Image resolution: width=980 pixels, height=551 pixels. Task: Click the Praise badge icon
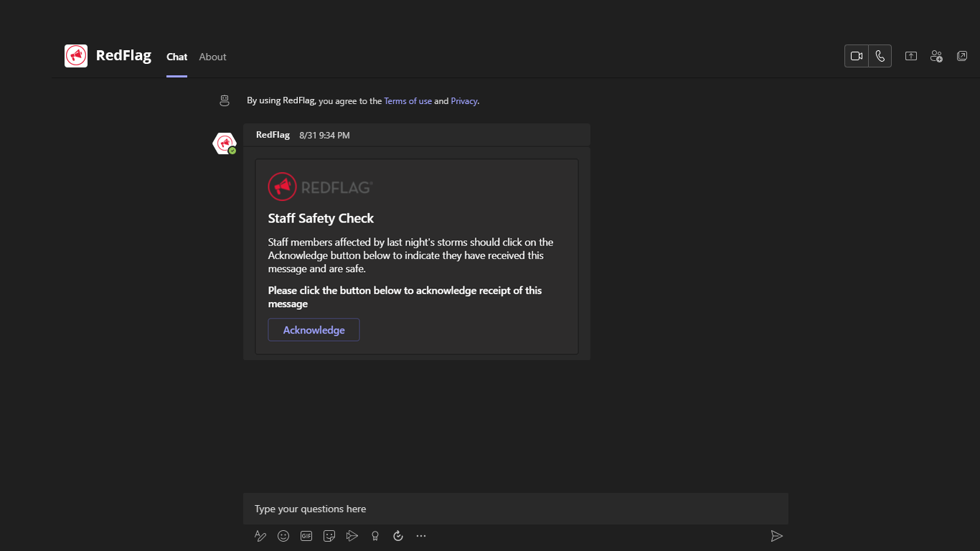click(375, 536)
